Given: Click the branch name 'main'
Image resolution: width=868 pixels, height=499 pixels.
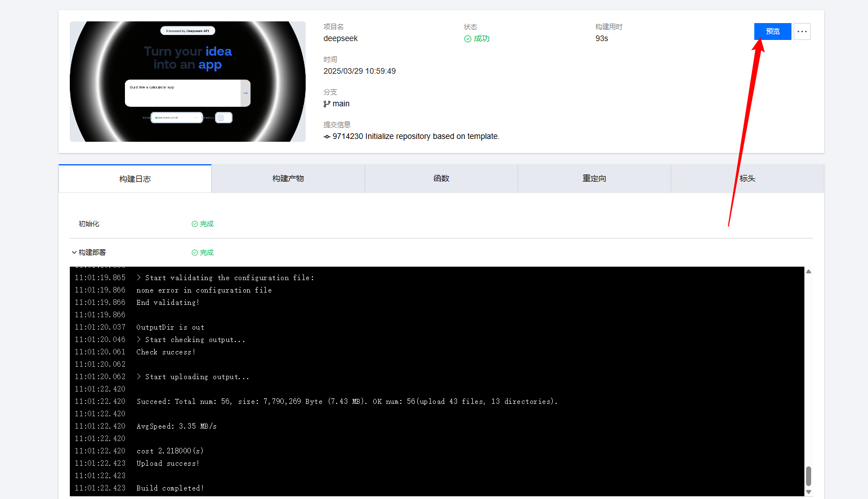Looking at the screenshot, I should pos(341,104).
